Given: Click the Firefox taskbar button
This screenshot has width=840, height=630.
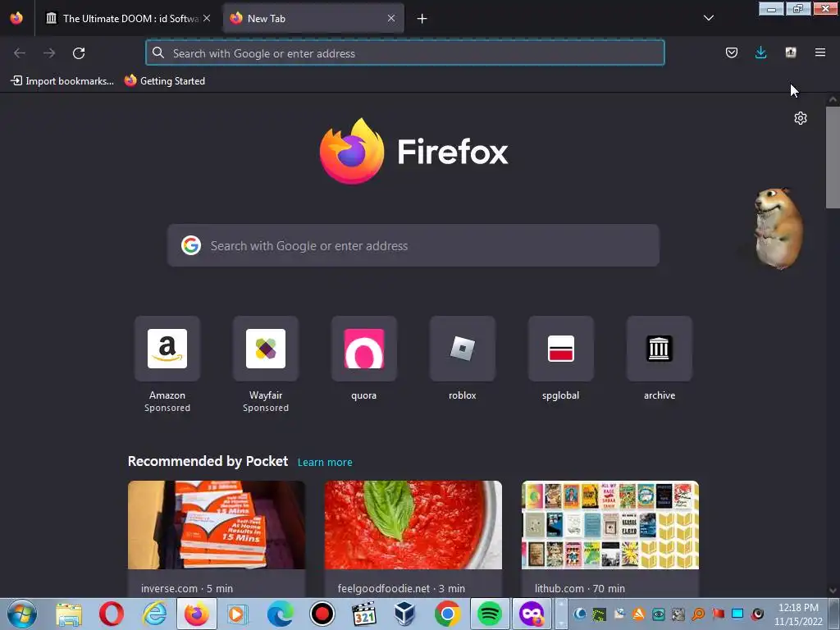Looking at the screenshot, I should click(197, 614).
